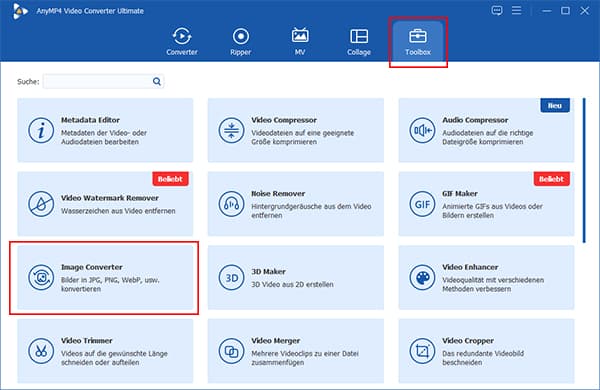The width and height of the screenshot is (600, 390).
Task: Click 'Mehrere Videoclips zu einer Datei zusammenfügen'
Action: 305,358
